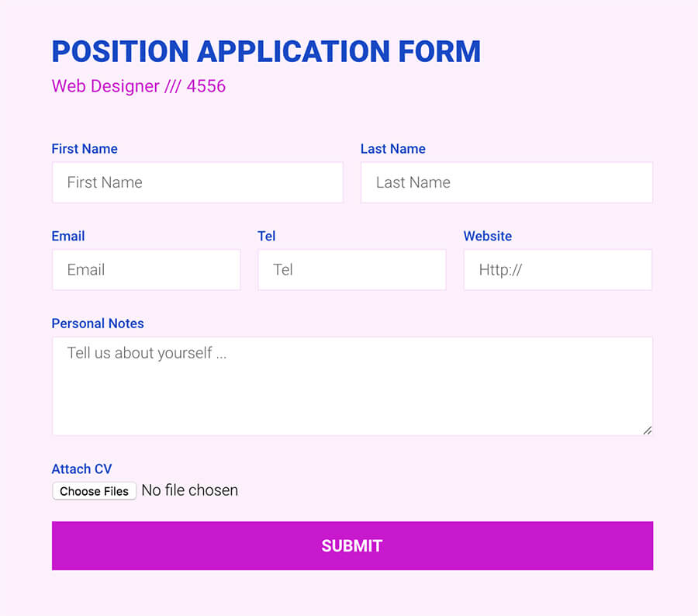This screenshot has width=698, height=616.
Task: Click the 'Website' field label
Action: pyautogui.click(x=487, y=236)
